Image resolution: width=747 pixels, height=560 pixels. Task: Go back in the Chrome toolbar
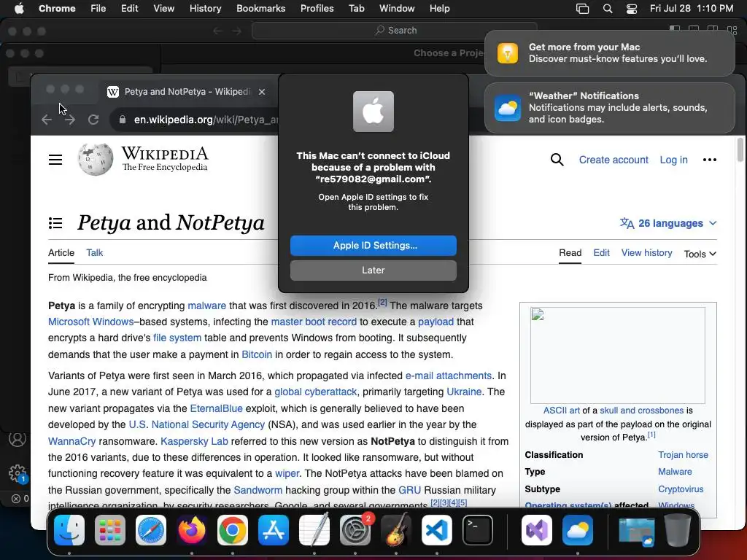(47, 120)
